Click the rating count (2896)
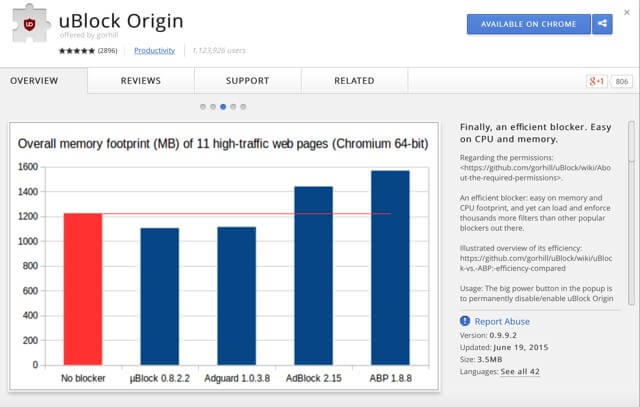 (107, 51)
